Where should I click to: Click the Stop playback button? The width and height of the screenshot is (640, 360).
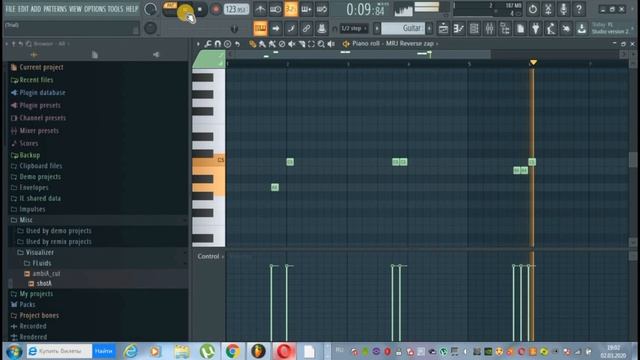pos(200,9)
